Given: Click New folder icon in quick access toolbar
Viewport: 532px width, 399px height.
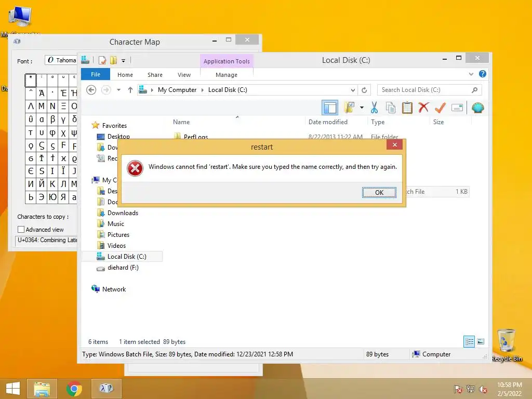Looking at the screenshot, I should click(x=113, y=60).
